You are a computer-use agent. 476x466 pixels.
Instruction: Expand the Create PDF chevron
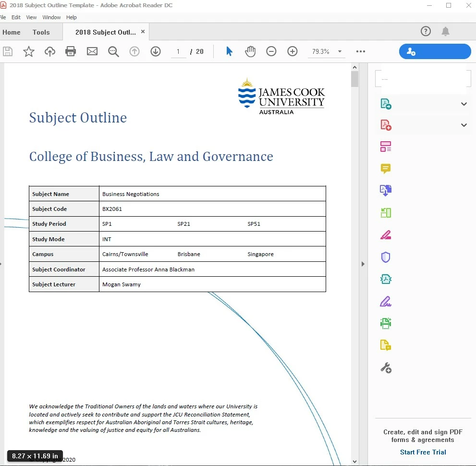(464, 125)
